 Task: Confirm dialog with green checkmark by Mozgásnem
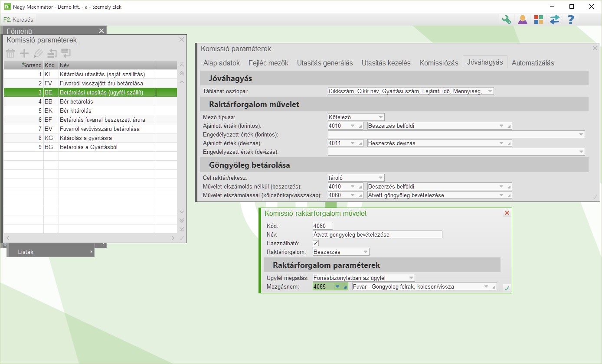(506, 287)
